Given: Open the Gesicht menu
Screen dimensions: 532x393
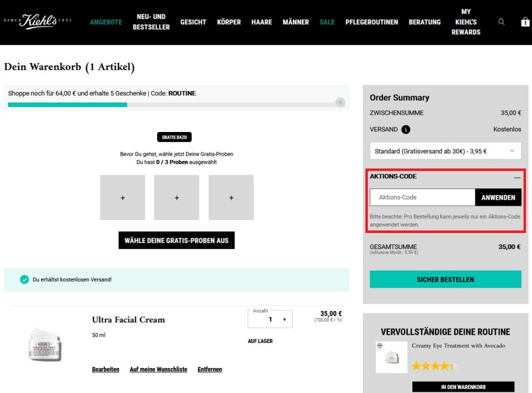Looking at the screenshot, I should click(x=193, y=22).
